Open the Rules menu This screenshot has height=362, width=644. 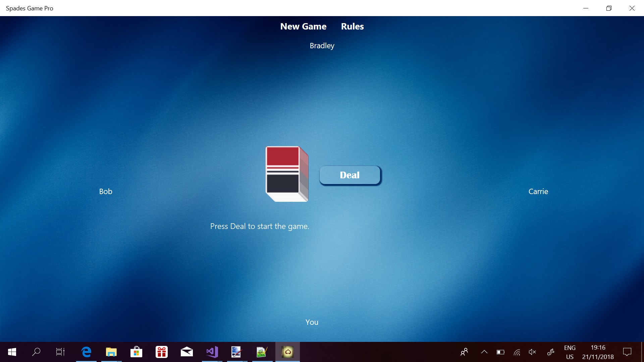coord(352,26)
